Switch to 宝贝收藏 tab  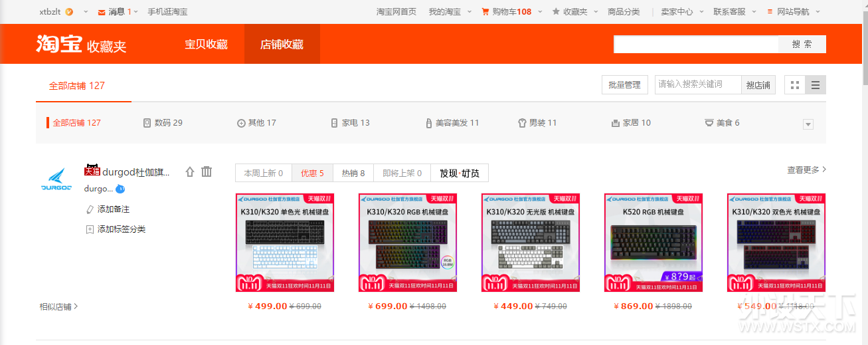coord(206,45)
